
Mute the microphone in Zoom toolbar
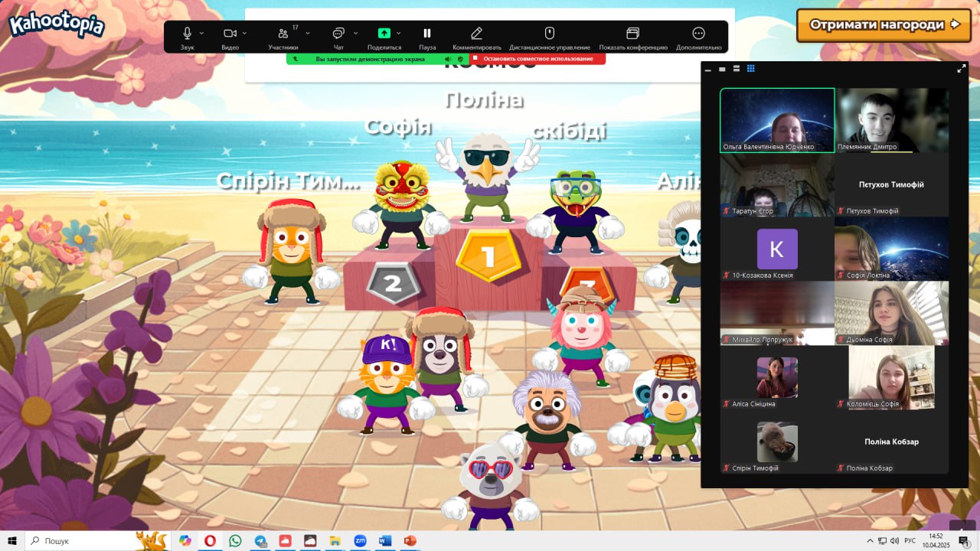click(x=187, y=34)
